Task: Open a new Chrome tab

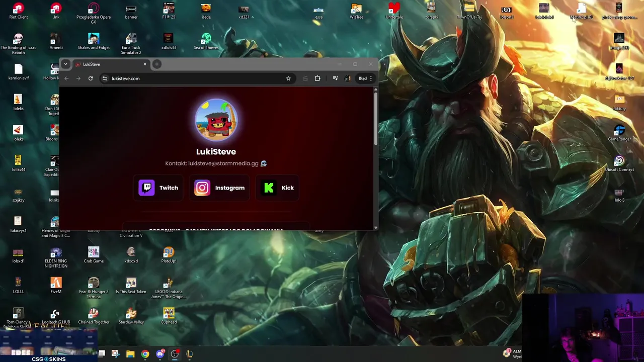Action: 157,64
